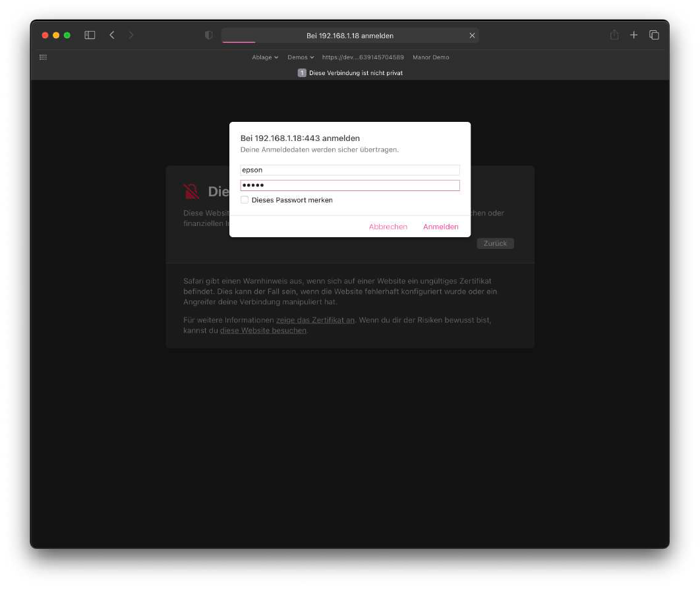The width and height of the screenshot is (700, 589).
Task: Go back to the previous page
Action: click(x=112, y=35)
